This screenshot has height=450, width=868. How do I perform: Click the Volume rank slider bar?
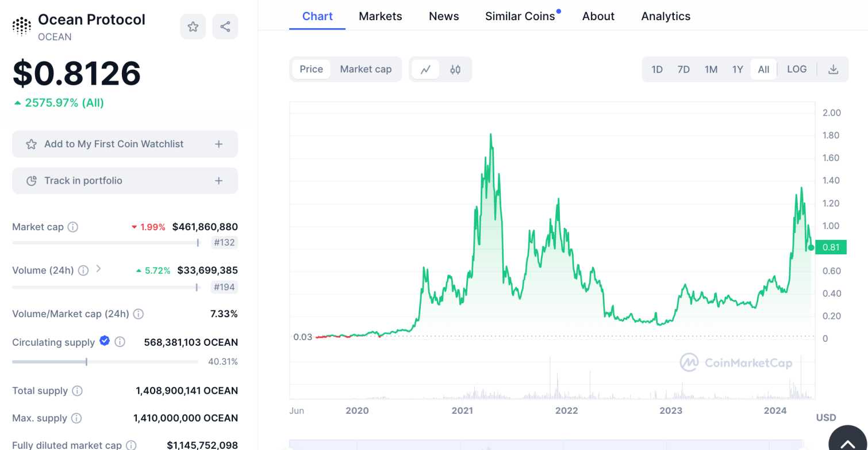tap(106, 287)
